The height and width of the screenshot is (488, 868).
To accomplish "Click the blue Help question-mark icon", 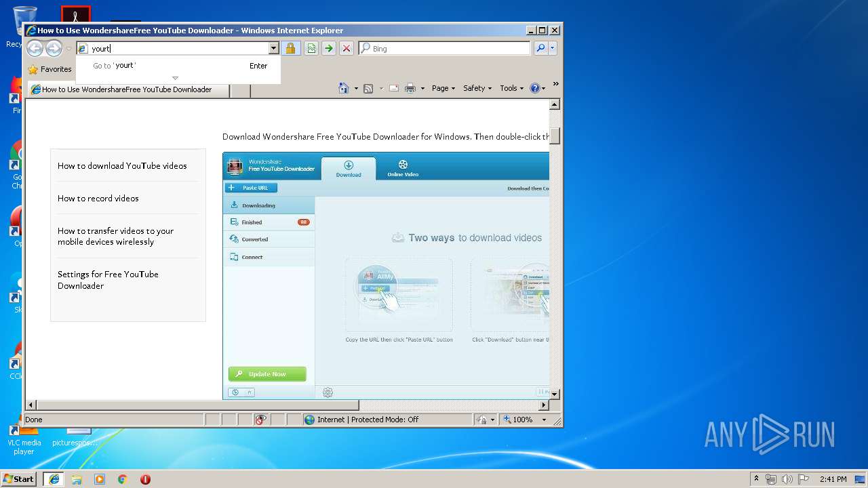I will (x=534, y=88).
